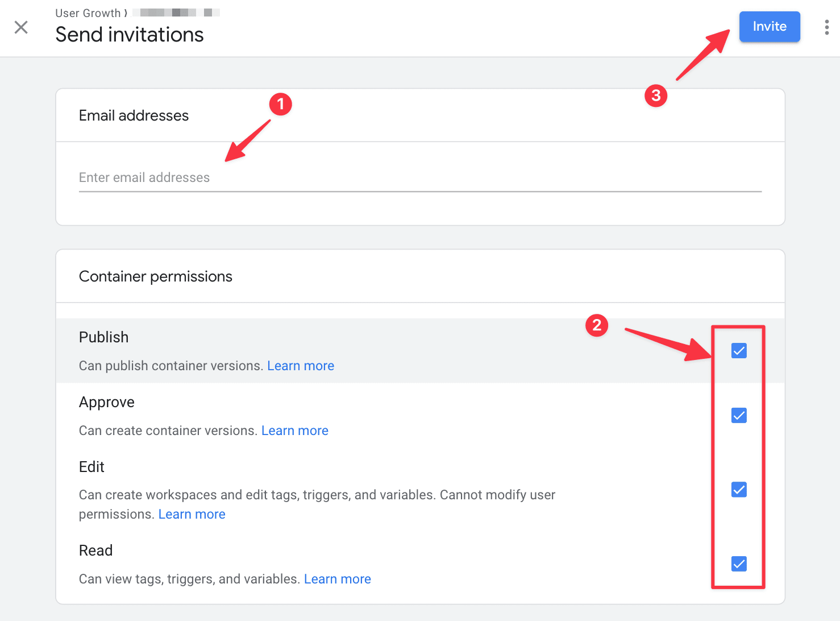Open the three-dot overflow menu
Screen dimensions: 840x621
[x=827, y=27]
